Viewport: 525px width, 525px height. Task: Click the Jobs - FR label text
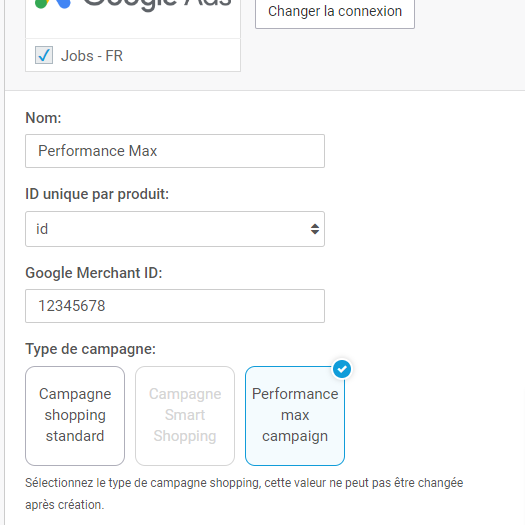tap(92, 56)
